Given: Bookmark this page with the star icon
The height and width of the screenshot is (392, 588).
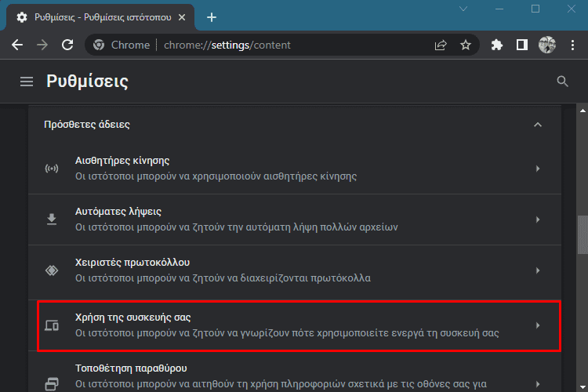Looking at the screenshot, I should [466, 45].
